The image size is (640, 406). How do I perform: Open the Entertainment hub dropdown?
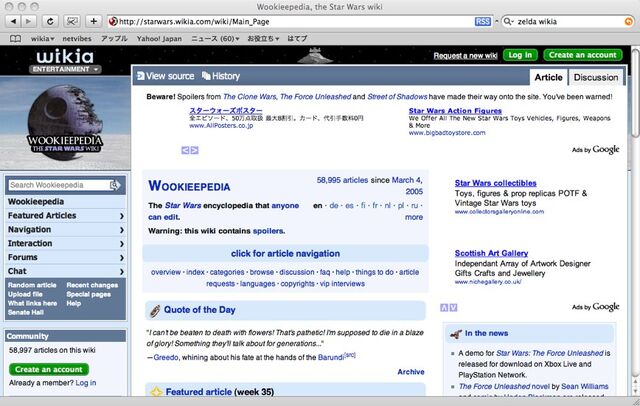(65, 69)
